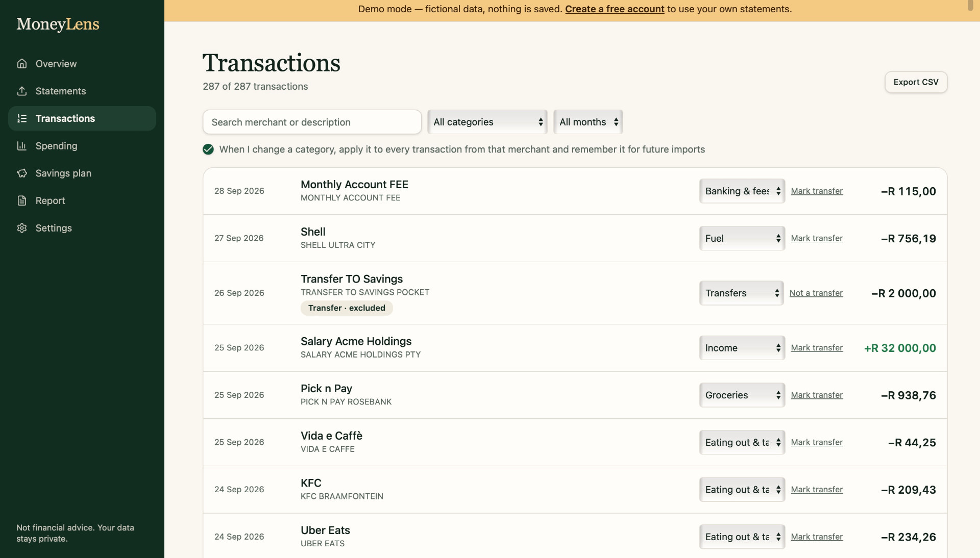
Task: Mark the Shell transaction as transfer
Action: (817, 238)
